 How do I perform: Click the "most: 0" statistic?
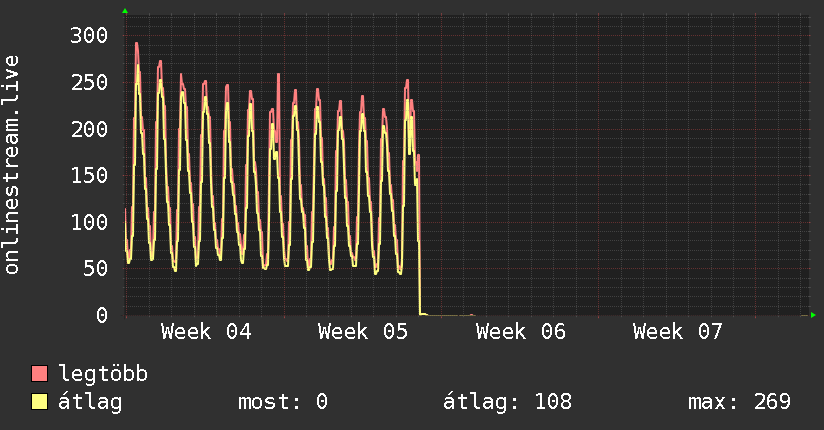pyautogui.click(x=283, y=402)
